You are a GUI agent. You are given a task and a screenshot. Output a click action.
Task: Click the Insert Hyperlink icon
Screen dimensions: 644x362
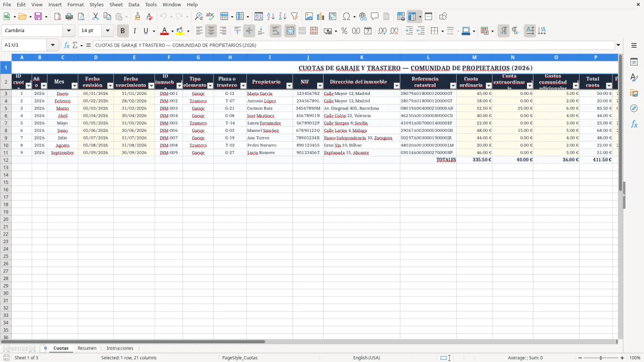click(363, 17)
